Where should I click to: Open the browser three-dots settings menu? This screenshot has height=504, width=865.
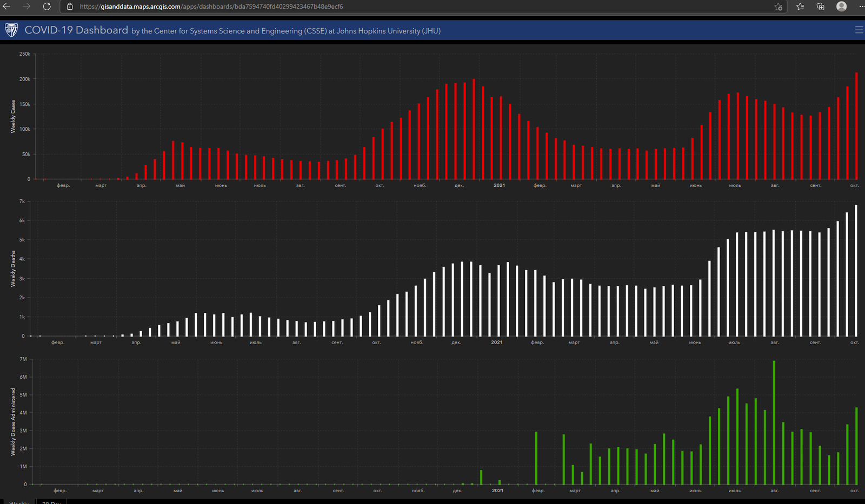(x=861, y=6)
